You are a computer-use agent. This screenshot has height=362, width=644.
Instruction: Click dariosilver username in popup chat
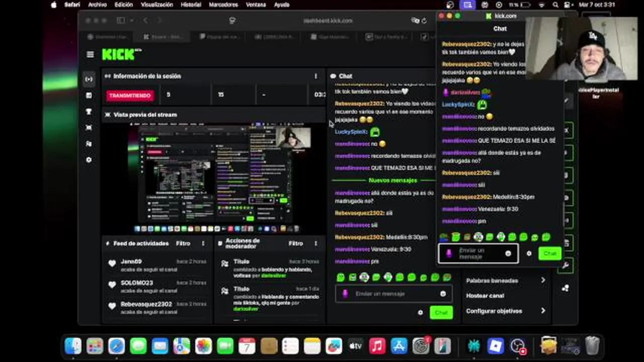click(465, 93)
